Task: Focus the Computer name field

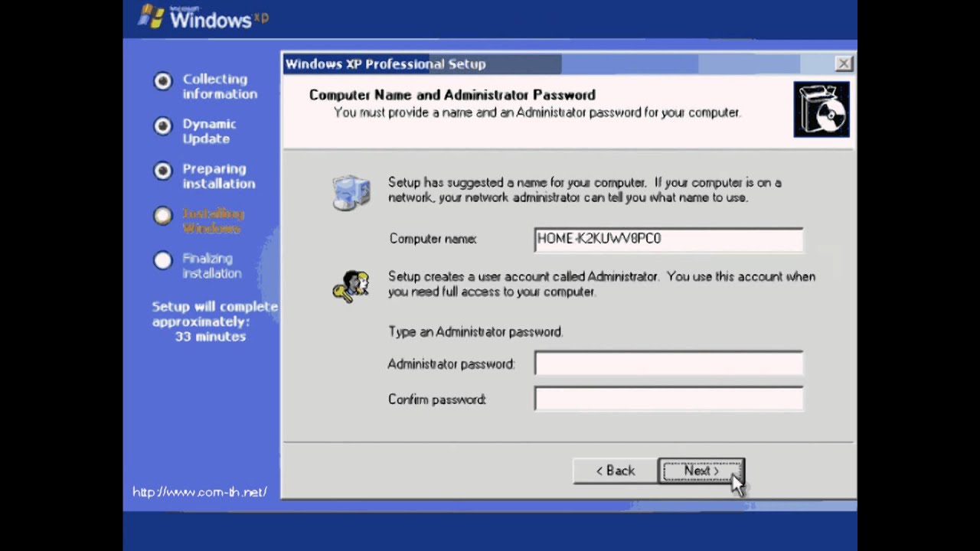Action: 668,239
